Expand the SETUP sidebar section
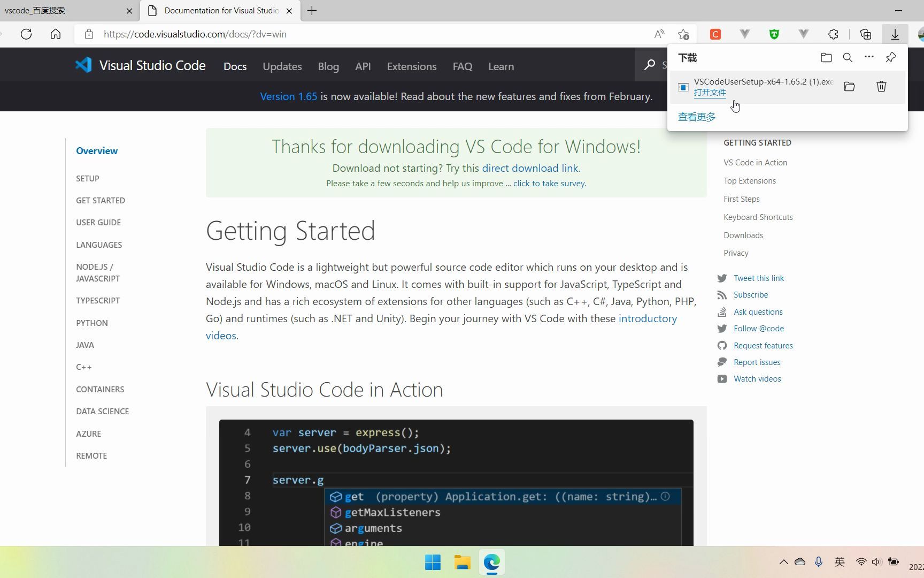This screenshot has height=578, width=924. (x=88, y=178)
